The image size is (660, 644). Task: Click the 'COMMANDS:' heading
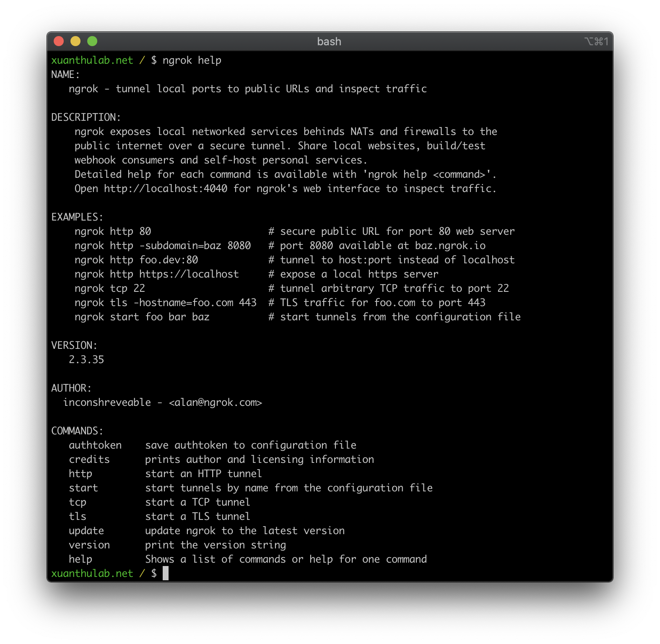(x=77, y=431)
